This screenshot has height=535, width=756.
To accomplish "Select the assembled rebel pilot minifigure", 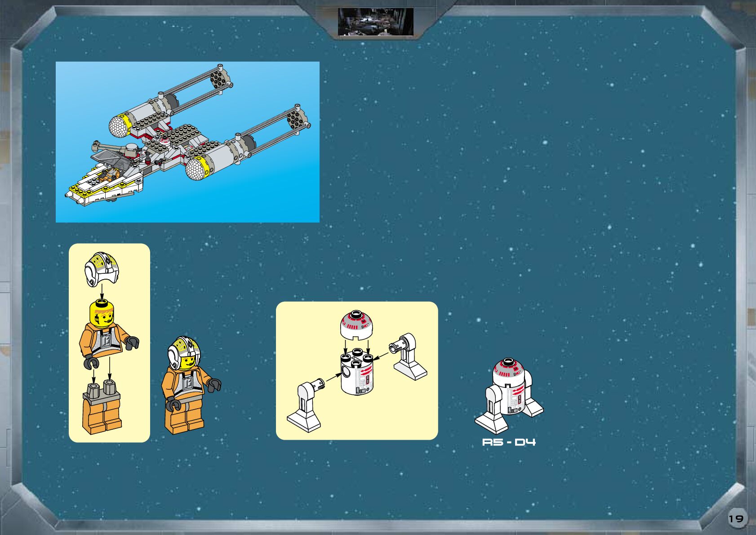I will [189, 385].
